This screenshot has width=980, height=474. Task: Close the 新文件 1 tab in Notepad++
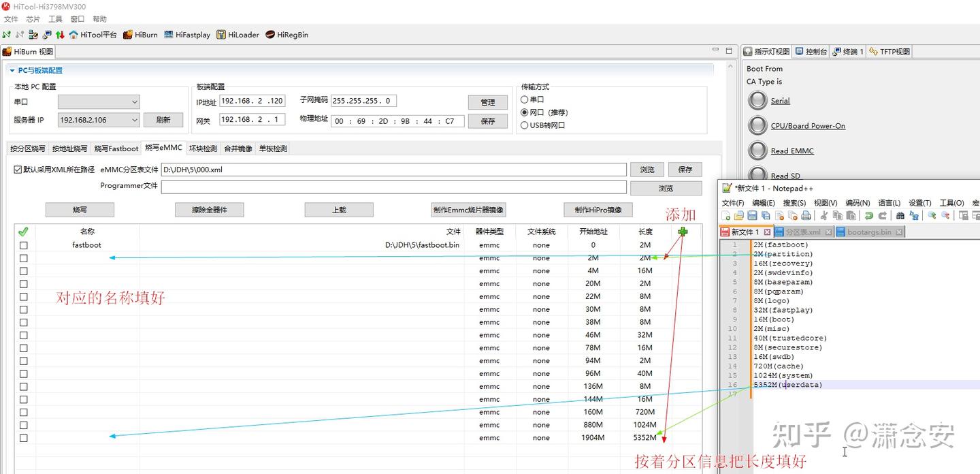tap(767, 232)
